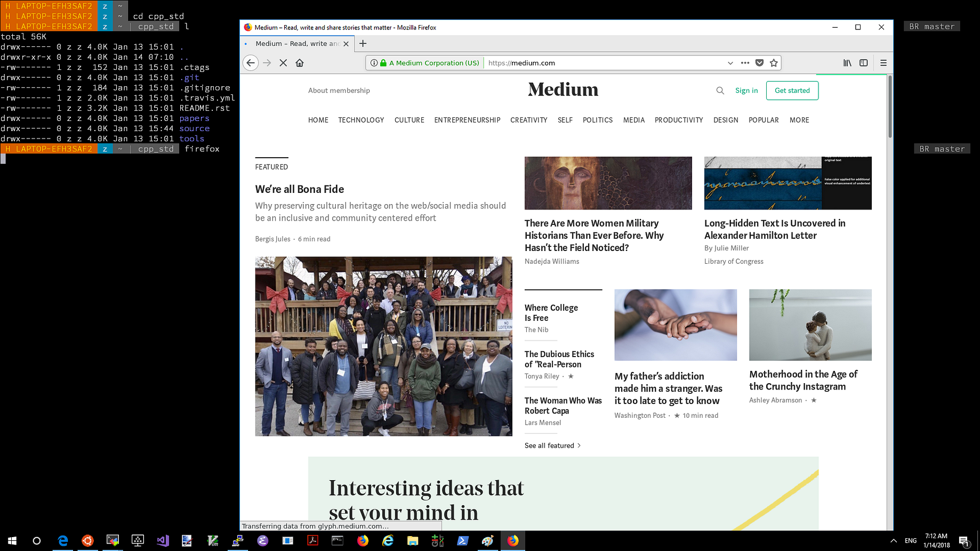Expand the MORE navigation menu
This screenshot has width=980, height=551.
[x=799, y=120]
